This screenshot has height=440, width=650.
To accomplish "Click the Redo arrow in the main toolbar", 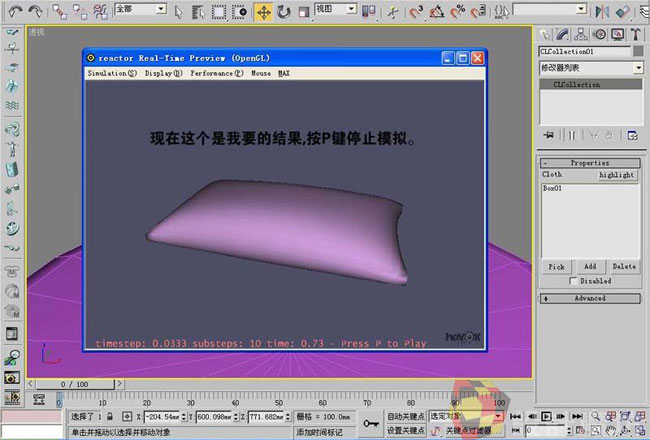I will (36, 11).
